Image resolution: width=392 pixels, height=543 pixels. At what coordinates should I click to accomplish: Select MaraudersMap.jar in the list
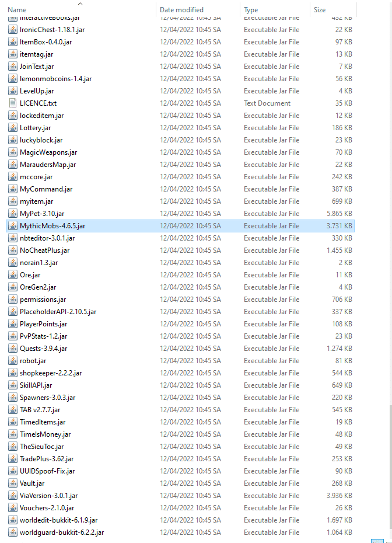pos(48,165)
